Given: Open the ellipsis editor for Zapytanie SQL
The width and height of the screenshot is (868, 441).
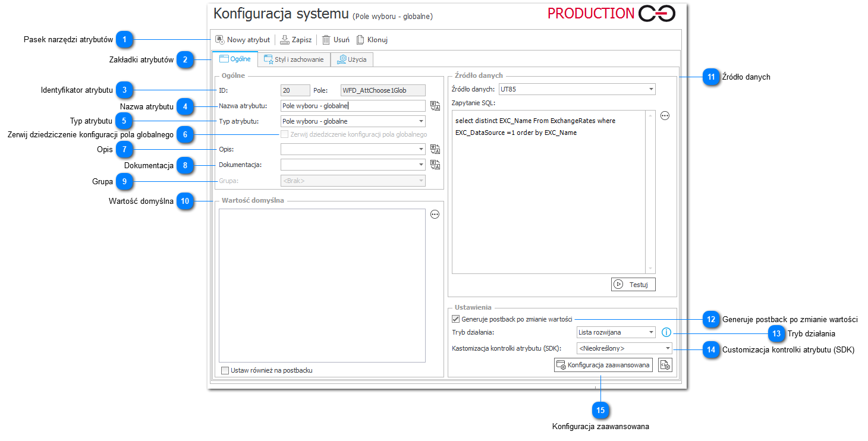Looking at the screenshot, I should point(665,116).
